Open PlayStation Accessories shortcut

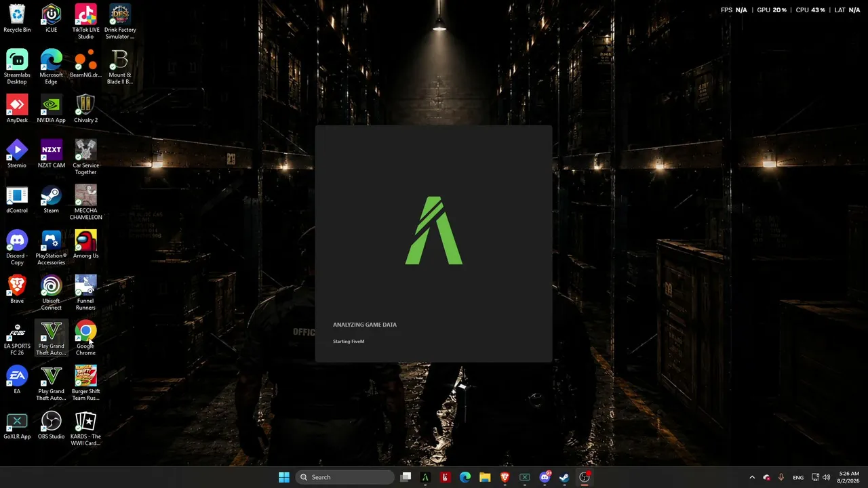52,248
